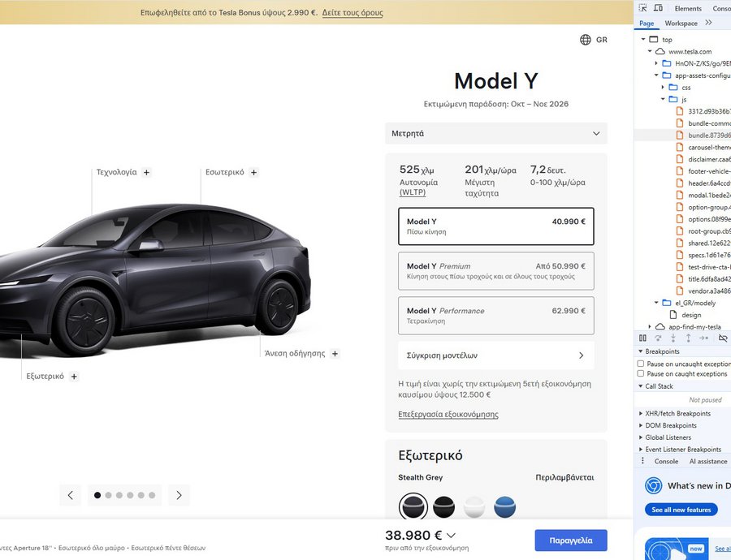Screen dimensions: 731x560
Task: Enable Pause on caught exceptions checkbox
Action: 641,373
